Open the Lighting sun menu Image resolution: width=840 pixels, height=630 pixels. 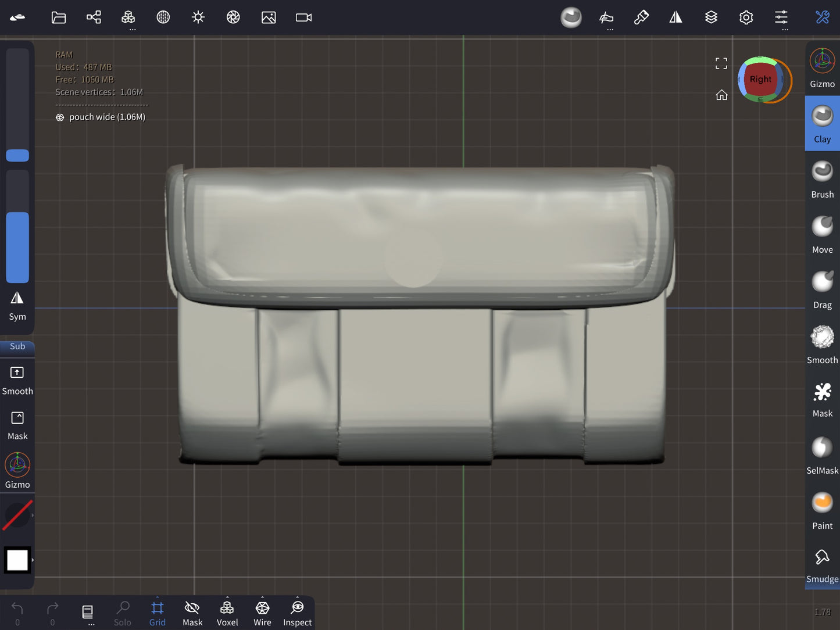(198, 17)
